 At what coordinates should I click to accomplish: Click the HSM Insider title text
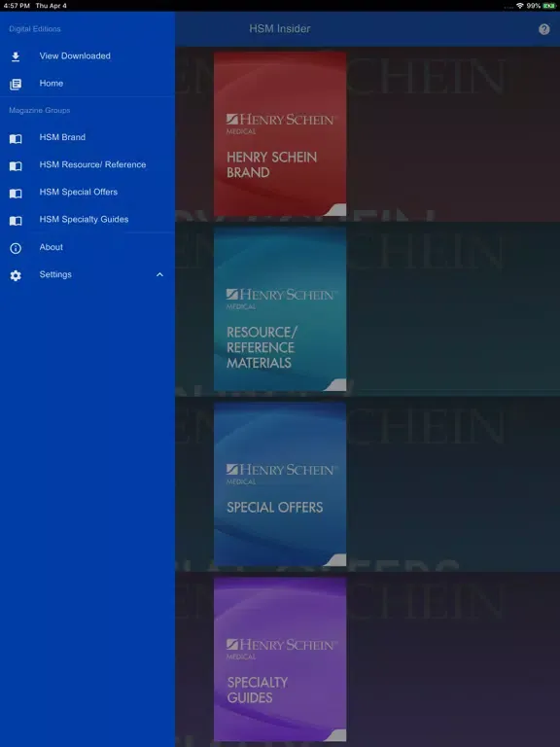[280, 28]
